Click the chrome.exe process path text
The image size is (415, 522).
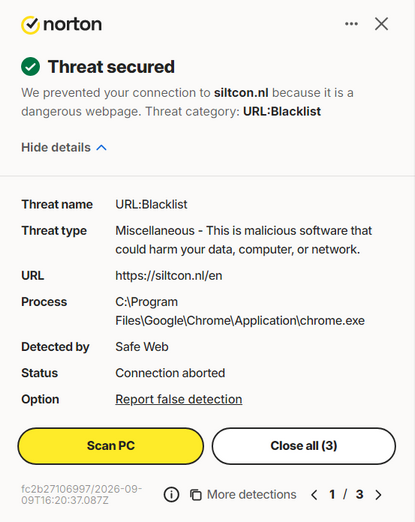point(240,311)
